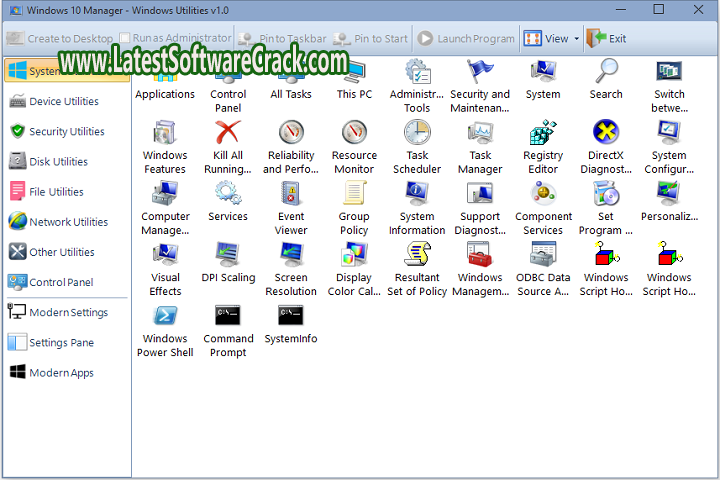Launch Windows Power Shell
Screen dimensions: 720x480
coord(165,331)
